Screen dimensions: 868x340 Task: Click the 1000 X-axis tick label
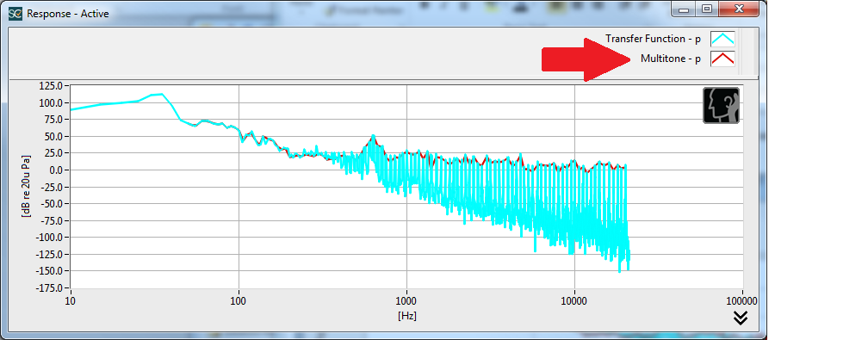coord(406,301)
